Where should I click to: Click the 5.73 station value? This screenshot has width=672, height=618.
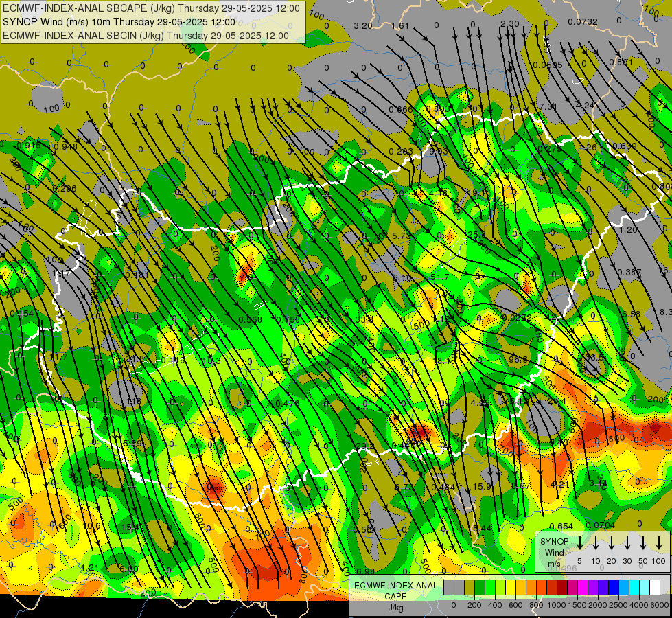[401, 236]
